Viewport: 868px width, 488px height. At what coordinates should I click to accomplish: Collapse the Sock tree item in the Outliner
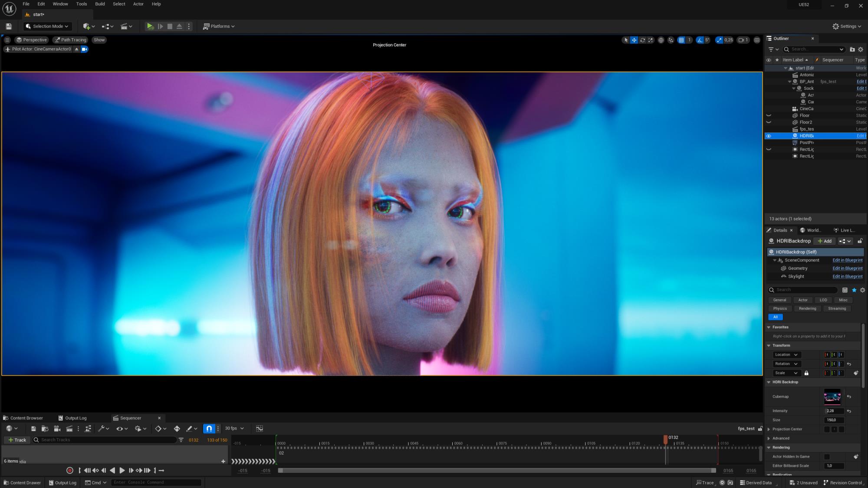[794, 88]
